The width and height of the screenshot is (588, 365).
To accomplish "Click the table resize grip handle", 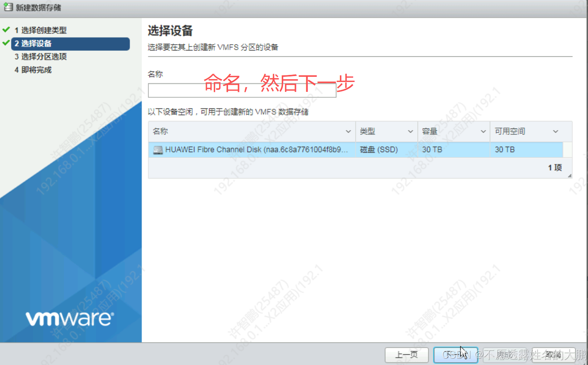I will [x=569, y=176].
